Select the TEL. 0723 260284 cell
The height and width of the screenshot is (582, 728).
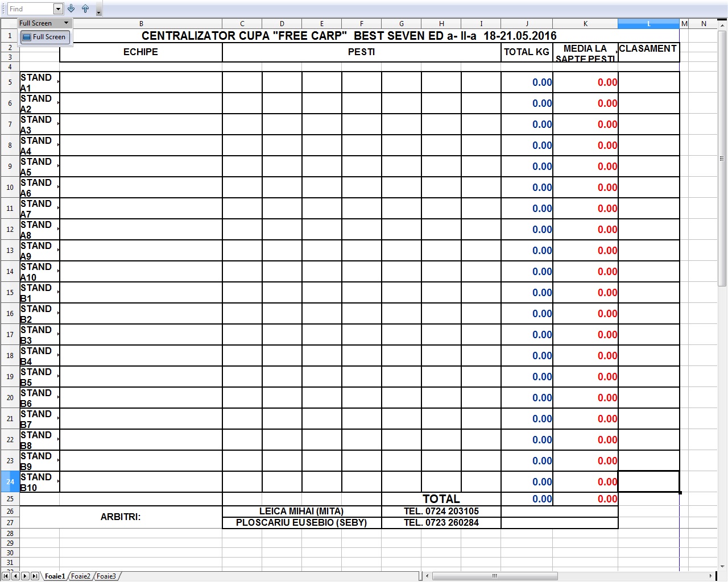pos(441,523)
